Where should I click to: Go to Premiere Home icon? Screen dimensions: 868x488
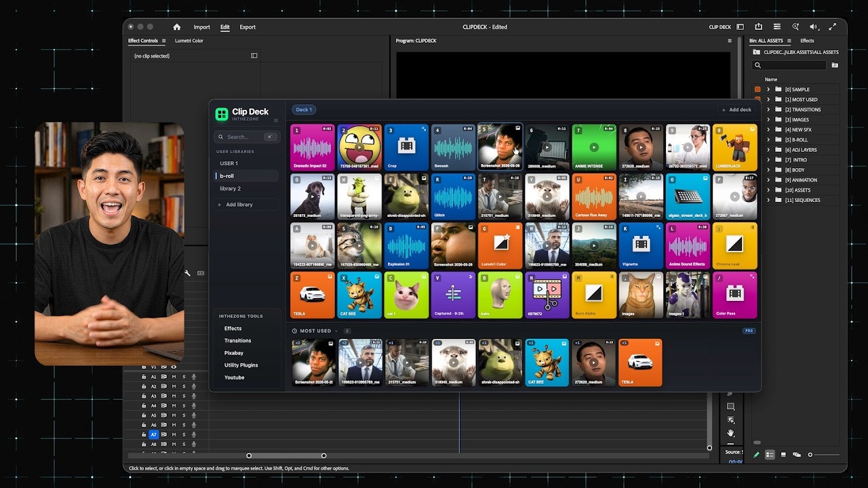(x=177, y=27)
